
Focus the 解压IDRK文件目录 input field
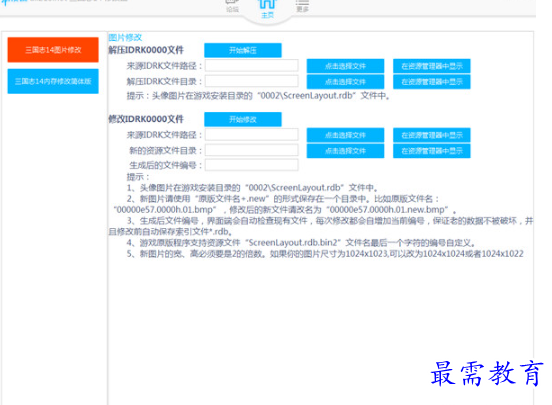[252, 81]
